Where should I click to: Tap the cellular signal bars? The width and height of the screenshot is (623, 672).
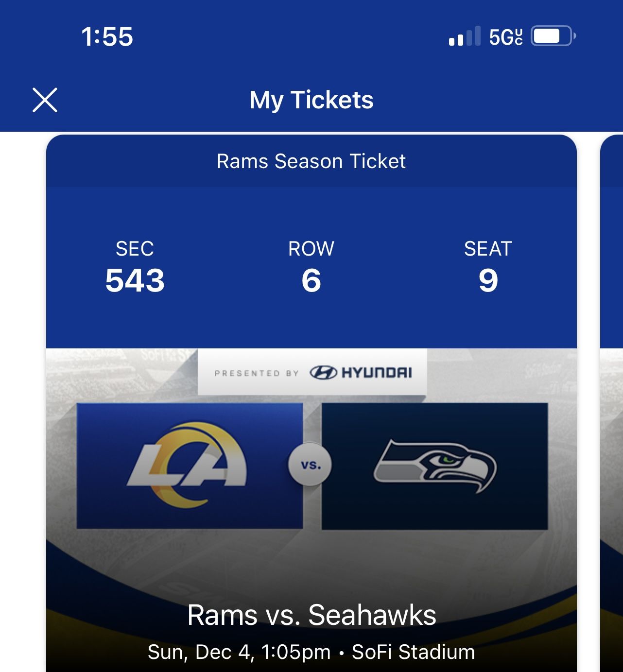click(464, 36)
